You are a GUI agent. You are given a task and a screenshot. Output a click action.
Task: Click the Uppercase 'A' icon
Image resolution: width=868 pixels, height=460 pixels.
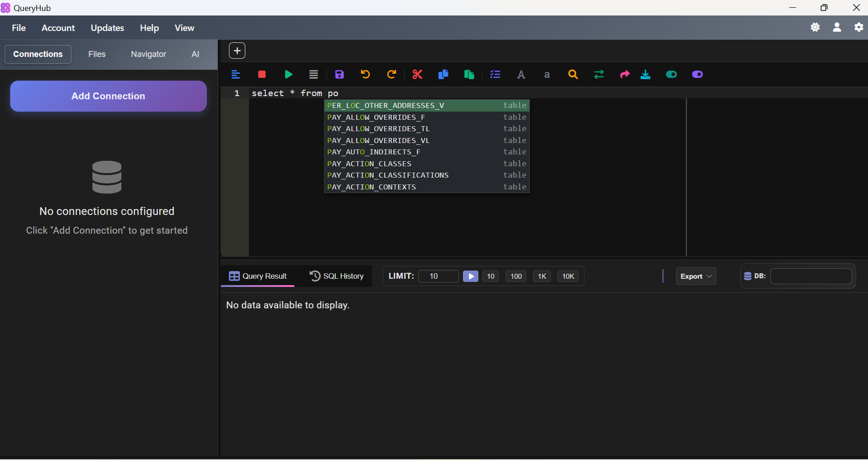521,75
